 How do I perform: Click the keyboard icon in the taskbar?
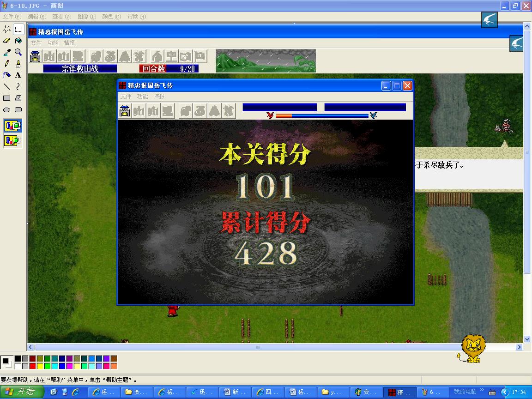[x=492, y=392]
